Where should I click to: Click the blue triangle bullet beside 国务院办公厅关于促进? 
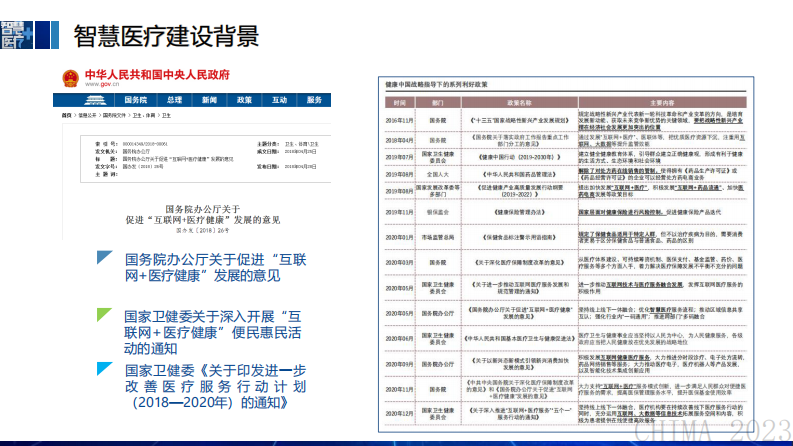point(104,257)
